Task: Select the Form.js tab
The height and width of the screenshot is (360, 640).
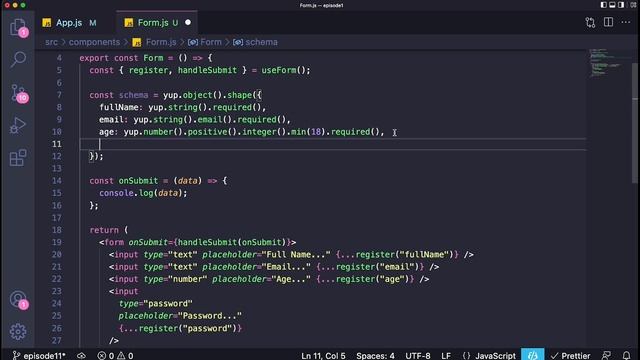Action: (x=157, y=22)
